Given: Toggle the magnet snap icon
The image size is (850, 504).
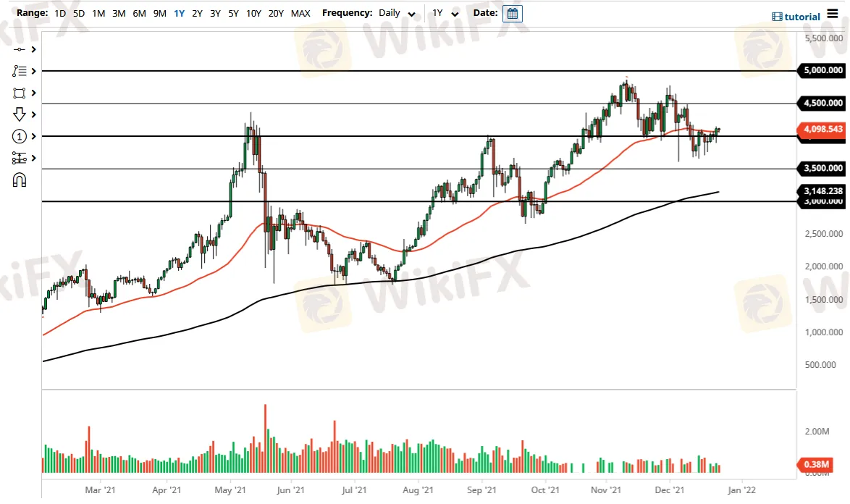Looking at the screenshot, I should pyautogui.click(x=19, y=180).
